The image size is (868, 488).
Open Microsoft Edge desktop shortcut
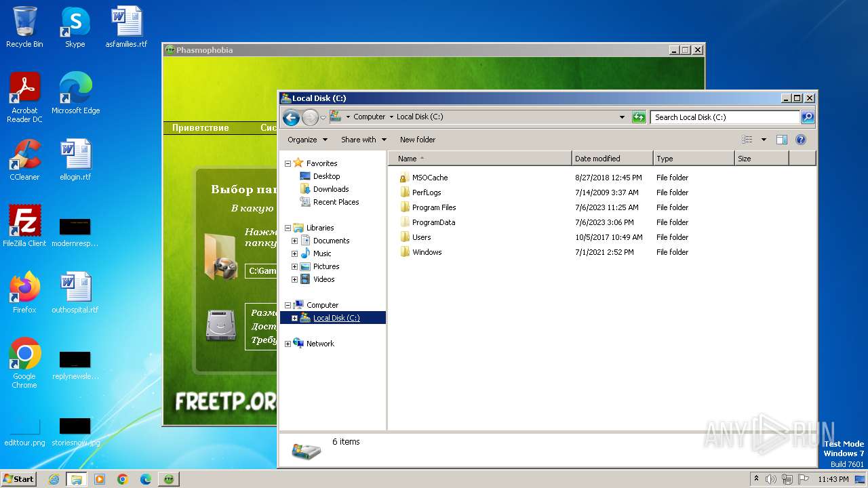[x=75, y=94]
